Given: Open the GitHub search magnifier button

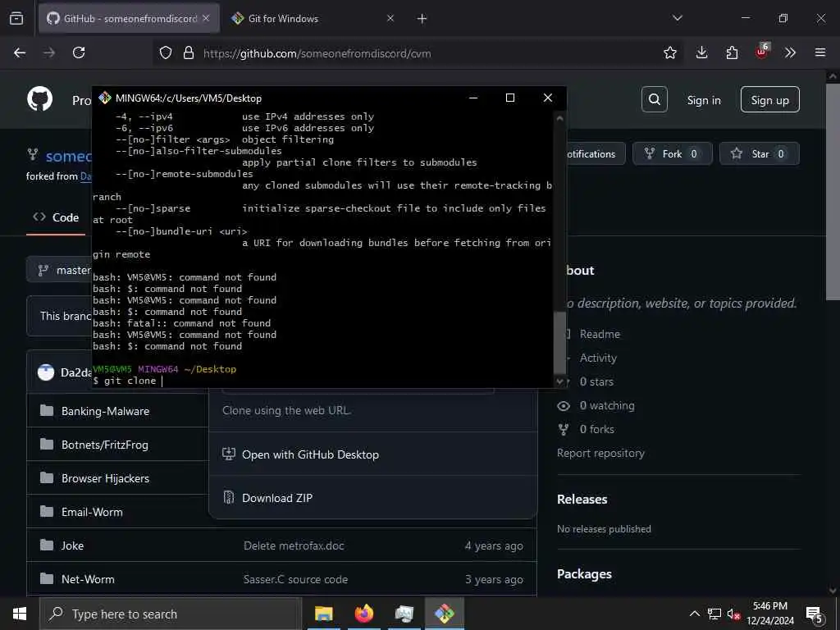Looking at the screenshot, I should coord(654,99).
